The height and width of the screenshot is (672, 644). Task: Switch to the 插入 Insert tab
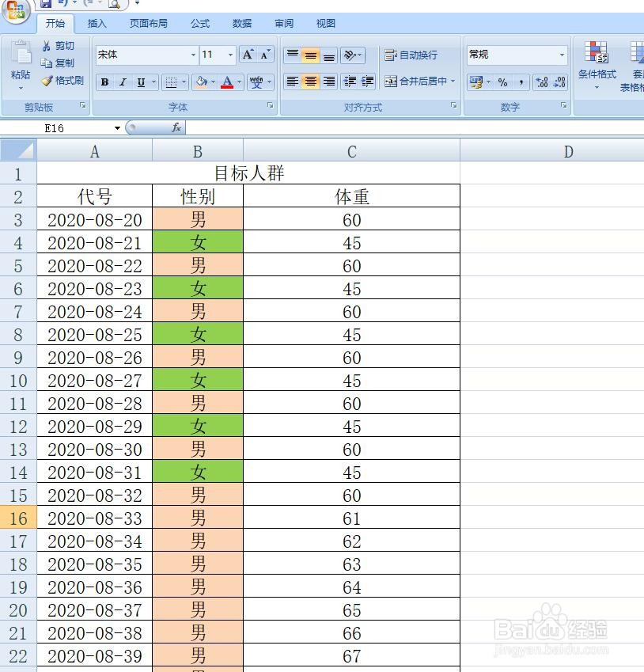click(x=97, y=23)
